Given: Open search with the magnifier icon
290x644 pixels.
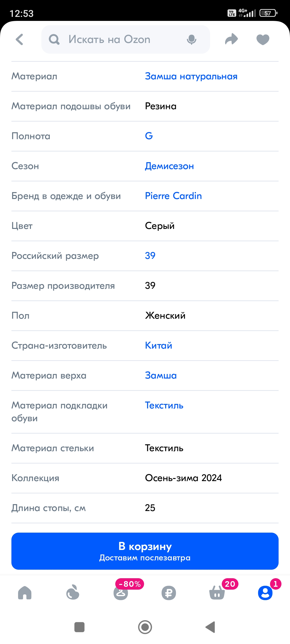Looking at the screenshot, I should 53,39.
